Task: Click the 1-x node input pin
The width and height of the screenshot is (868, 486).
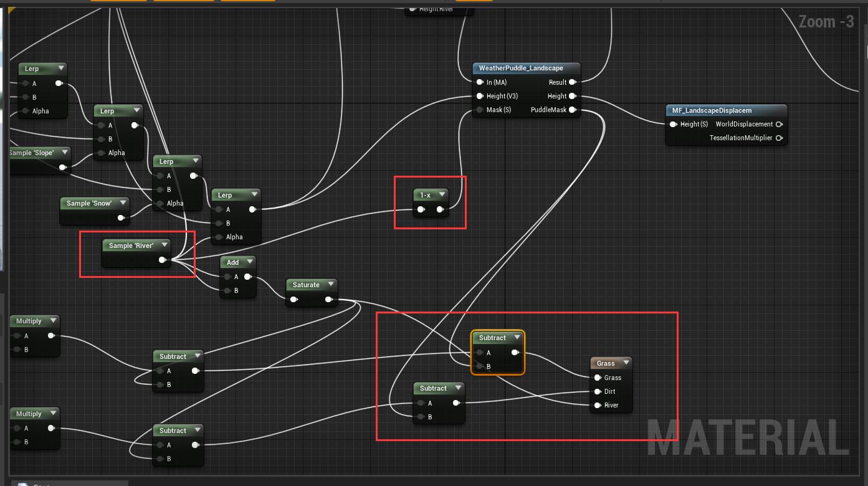Action: 421,209
